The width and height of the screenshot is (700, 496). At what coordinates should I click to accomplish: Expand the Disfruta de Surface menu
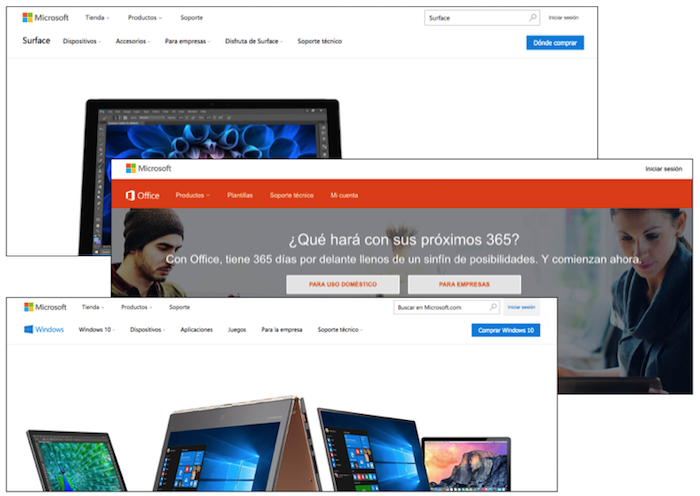click(254, 41)
